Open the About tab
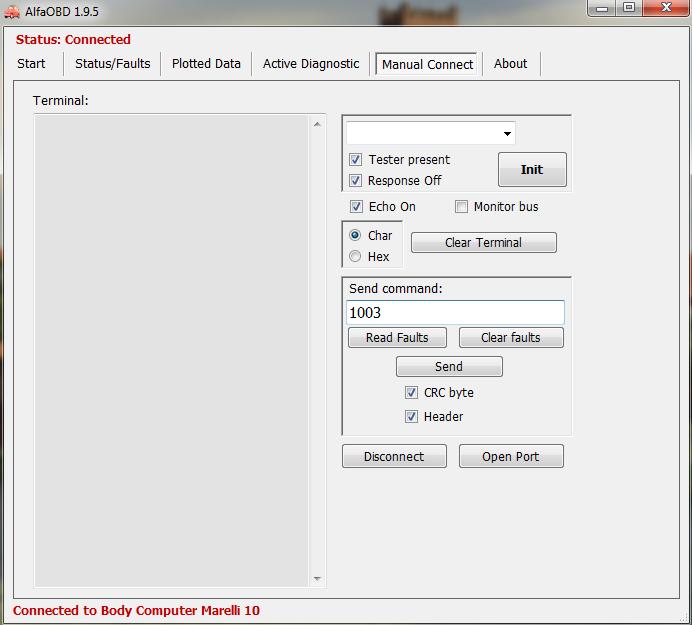The width and height of the screenshot is (692, 625). (510, 64)
